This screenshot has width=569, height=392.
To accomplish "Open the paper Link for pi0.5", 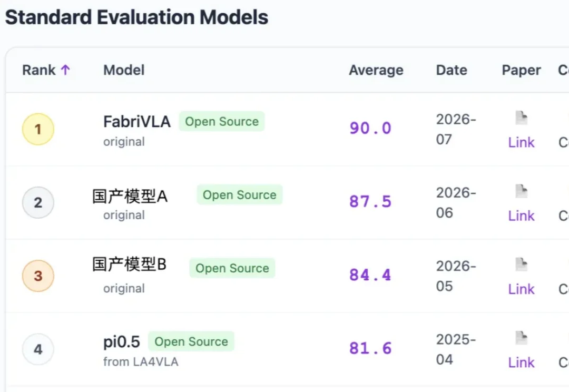I will click(x=522, y=362).
